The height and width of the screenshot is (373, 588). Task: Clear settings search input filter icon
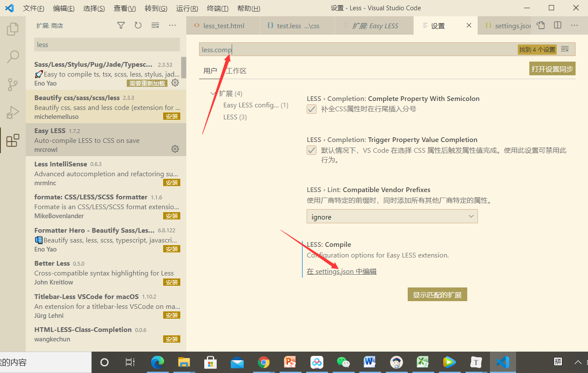[565, 49]
